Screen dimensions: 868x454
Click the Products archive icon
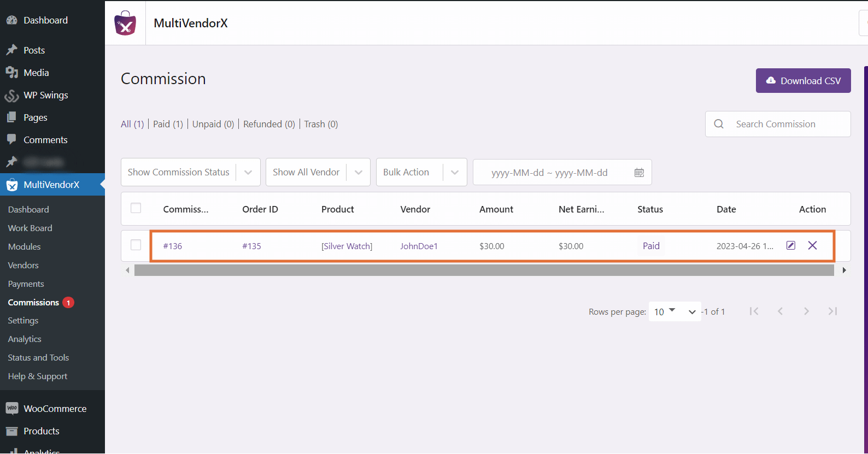point(12,431)
